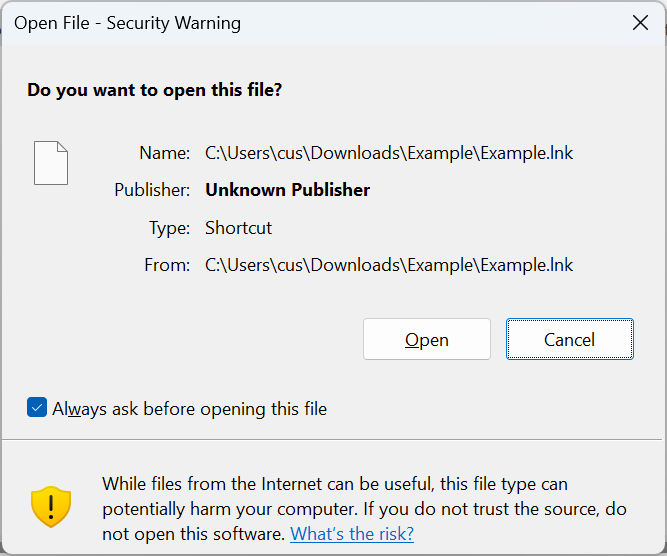Click the blank file icon

pos(51,163)
